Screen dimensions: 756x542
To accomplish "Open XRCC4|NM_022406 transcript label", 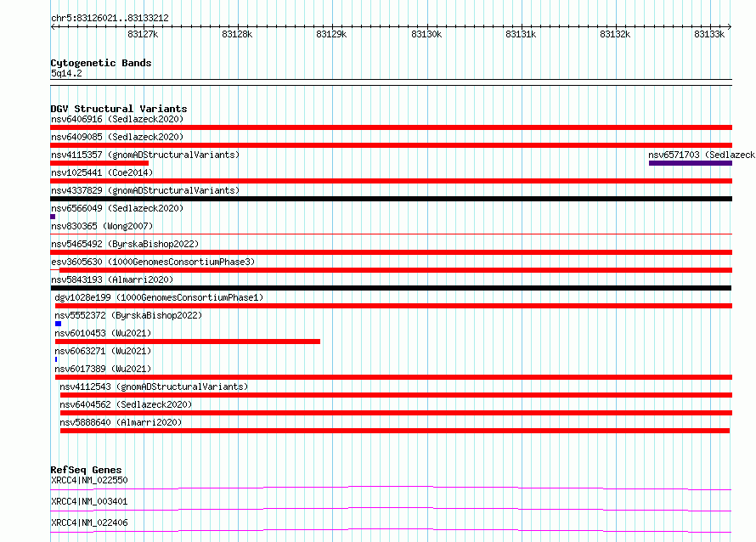I will point(89,522).
